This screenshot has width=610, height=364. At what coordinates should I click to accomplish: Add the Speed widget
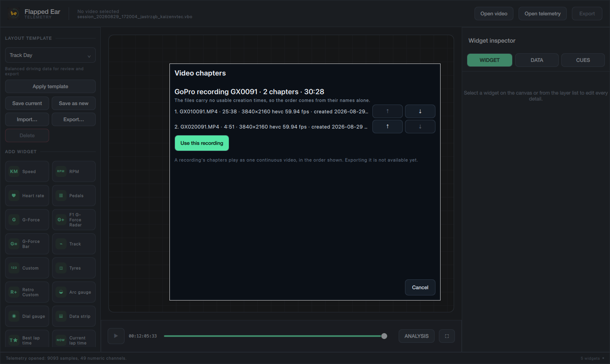tap(27, 171)
